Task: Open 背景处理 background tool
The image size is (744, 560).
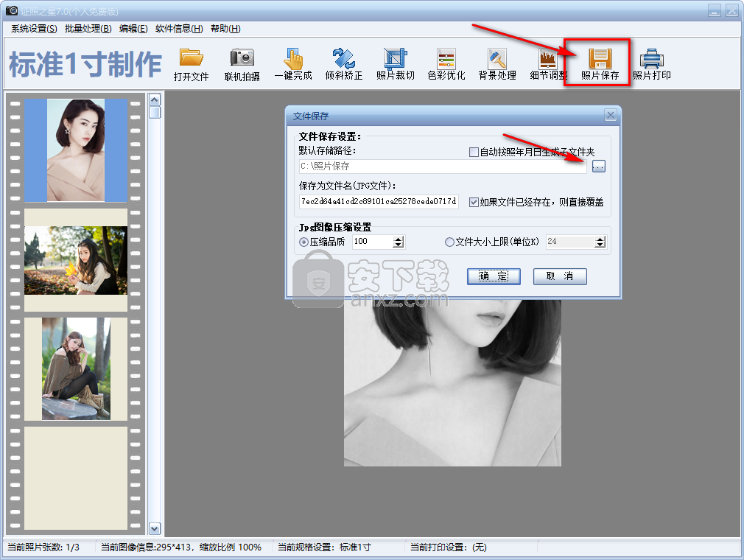Action: point(497,65)
